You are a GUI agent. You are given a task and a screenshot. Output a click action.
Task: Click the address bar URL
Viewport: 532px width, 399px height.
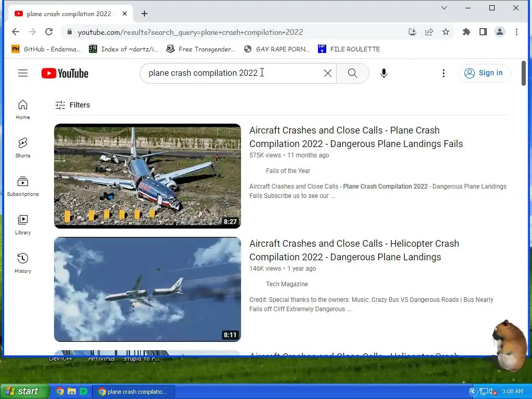(190, 32)
